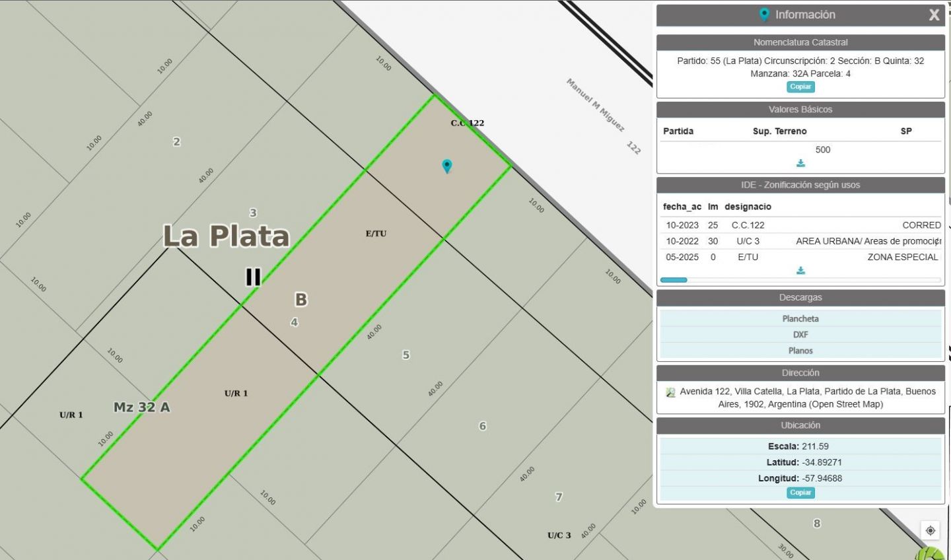
Task: Click the pin icon beside the Información title
Action: point(764,15)
